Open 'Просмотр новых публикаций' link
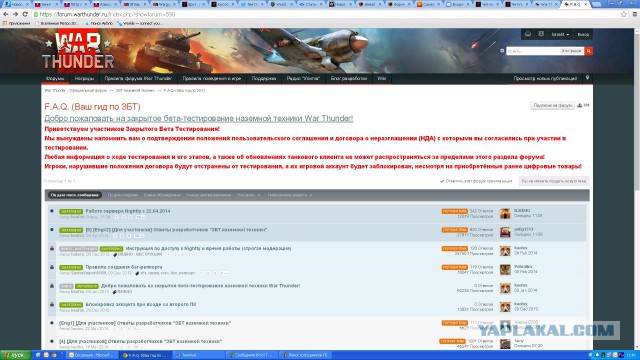 (545, 78)
